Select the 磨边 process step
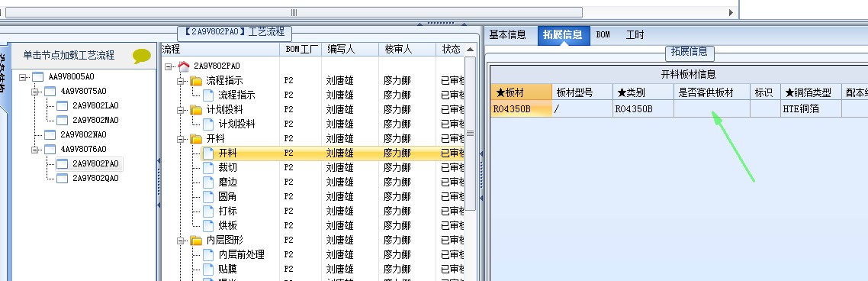The width and height of the screenshot is (868, 281). (x=227, y=182)
